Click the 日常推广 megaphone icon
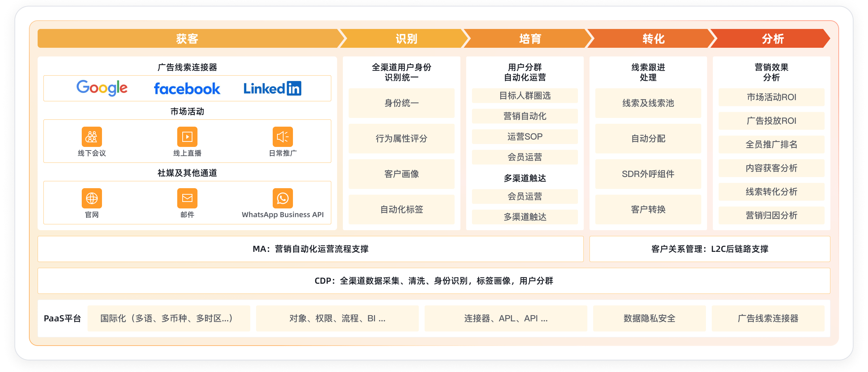Image resolution: width=868 pixels, height=372 pixels. click(x=282, y=137)
